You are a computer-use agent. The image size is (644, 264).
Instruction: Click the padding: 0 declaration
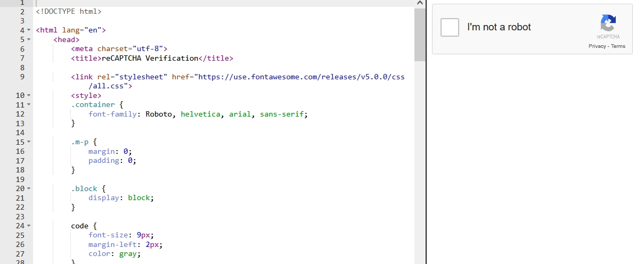112,160
